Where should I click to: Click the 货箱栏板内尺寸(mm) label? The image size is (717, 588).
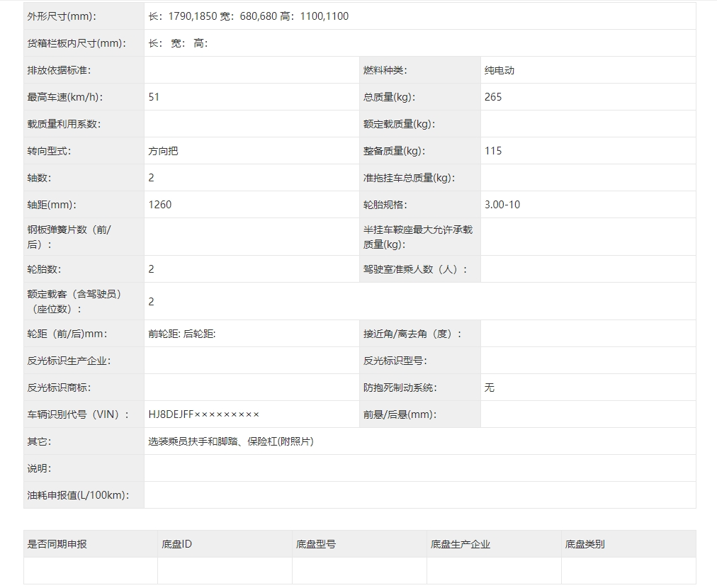[x=77, y=43]
